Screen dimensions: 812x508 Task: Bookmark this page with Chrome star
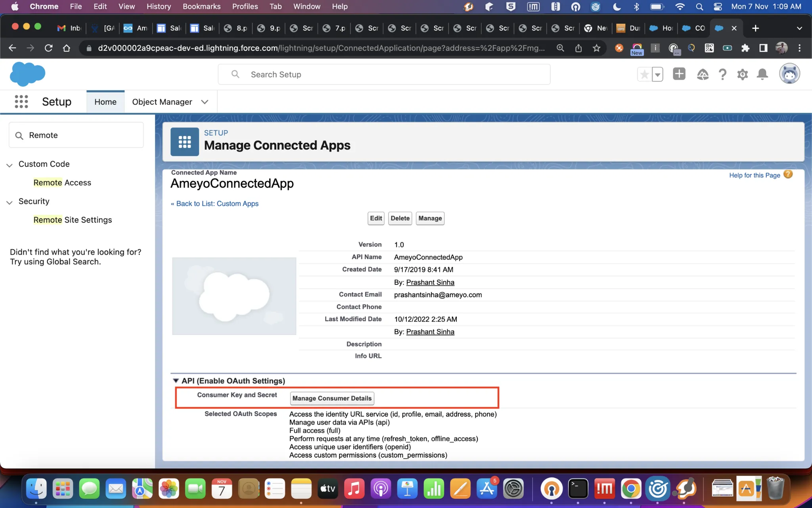click(x=596, y=48)
